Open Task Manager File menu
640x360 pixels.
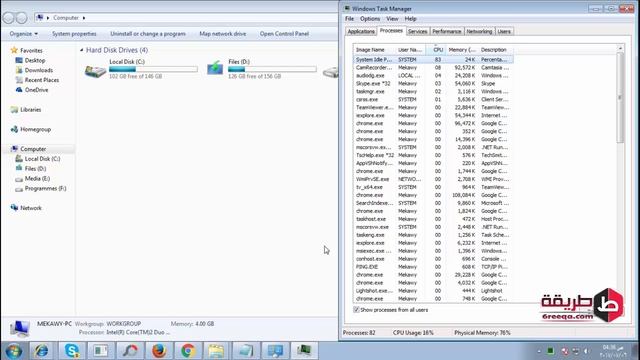click(349, 19)
